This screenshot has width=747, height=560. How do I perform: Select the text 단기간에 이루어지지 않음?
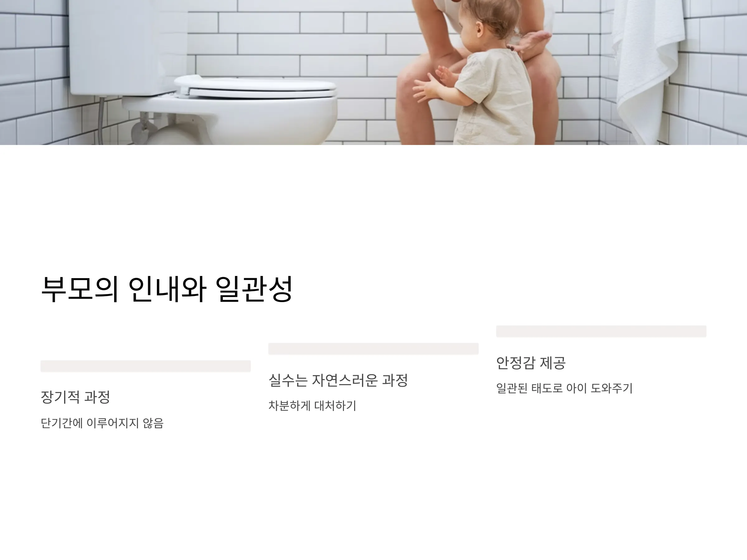102,423
